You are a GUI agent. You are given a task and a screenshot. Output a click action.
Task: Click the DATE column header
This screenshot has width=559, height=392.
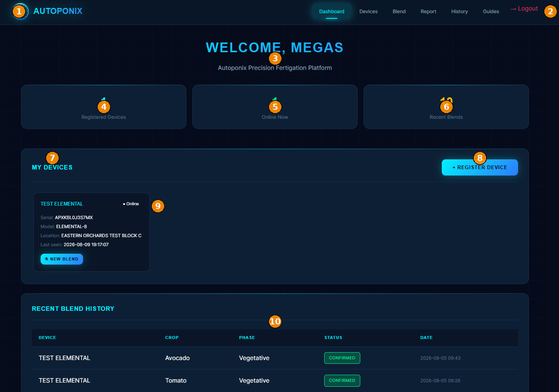(x=426, y=338)
